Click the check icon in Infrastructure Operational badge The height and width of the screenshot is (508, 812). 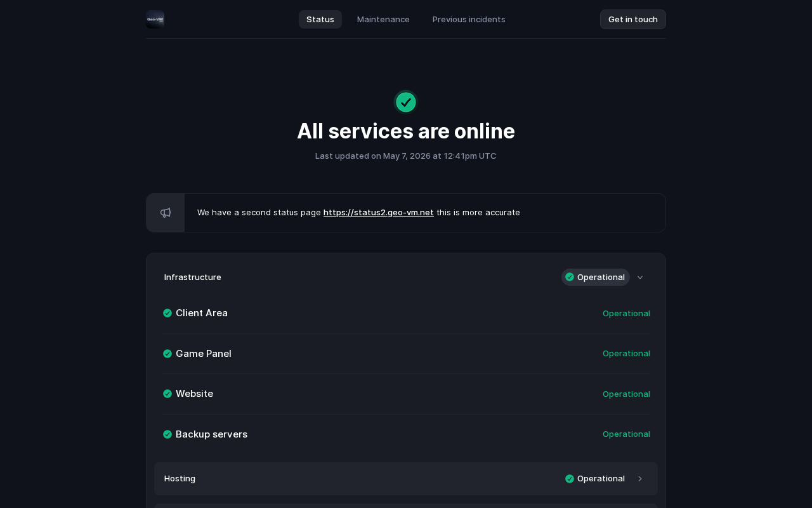[570, 277]
